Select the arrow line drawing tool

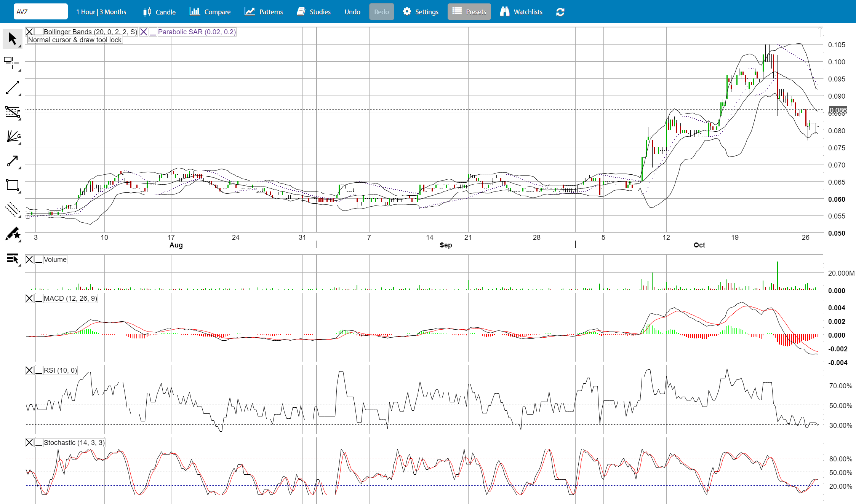click(13, 161)
